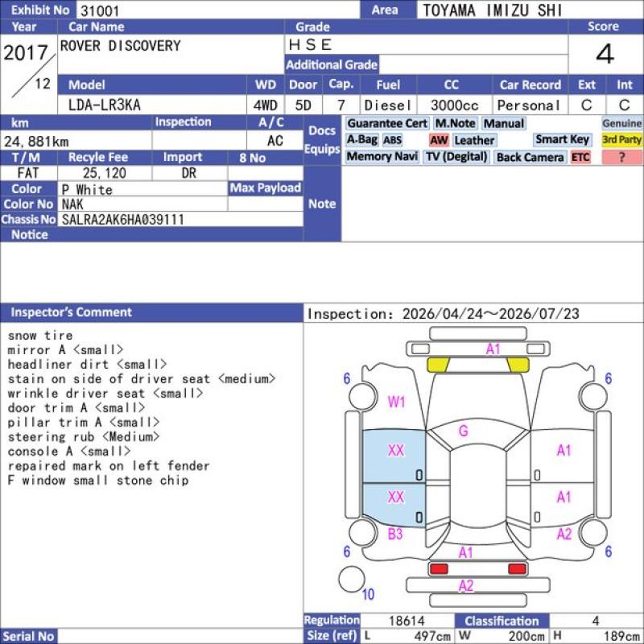Click the Back Camera equipment label

coord(530,157)
